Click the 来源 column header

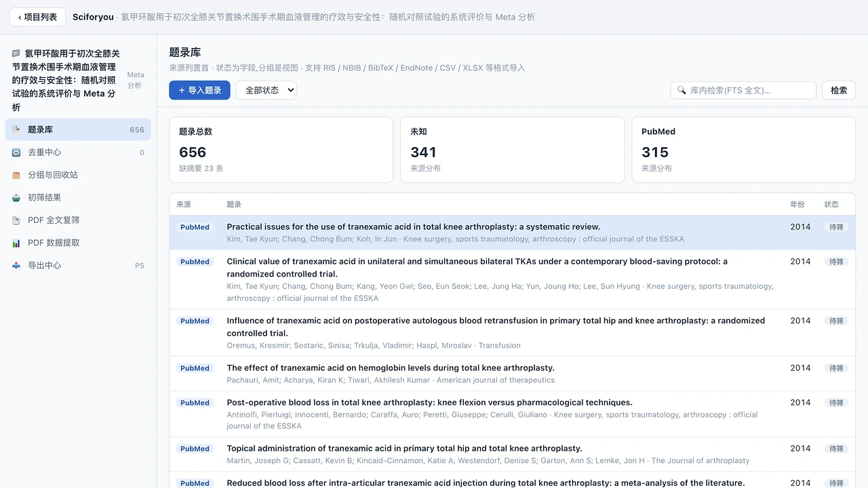pyautogui.click(x=184, y=204)
